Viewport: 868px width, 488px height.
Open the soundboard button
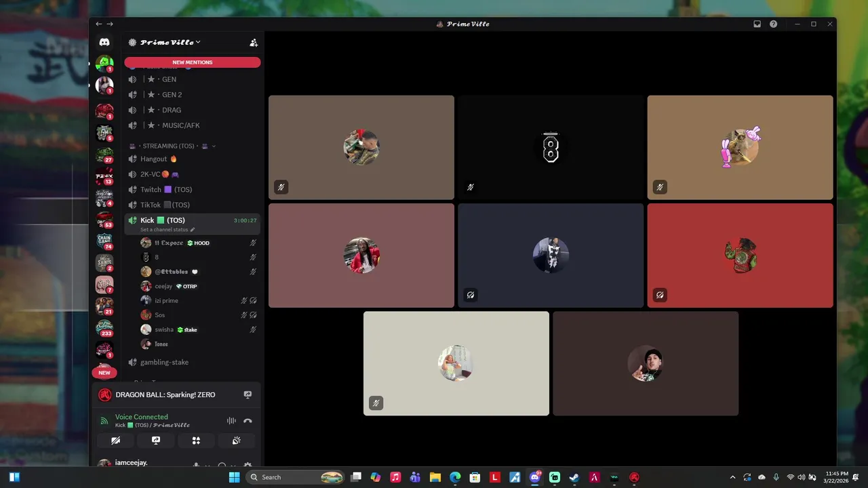(x=236, y=441)
